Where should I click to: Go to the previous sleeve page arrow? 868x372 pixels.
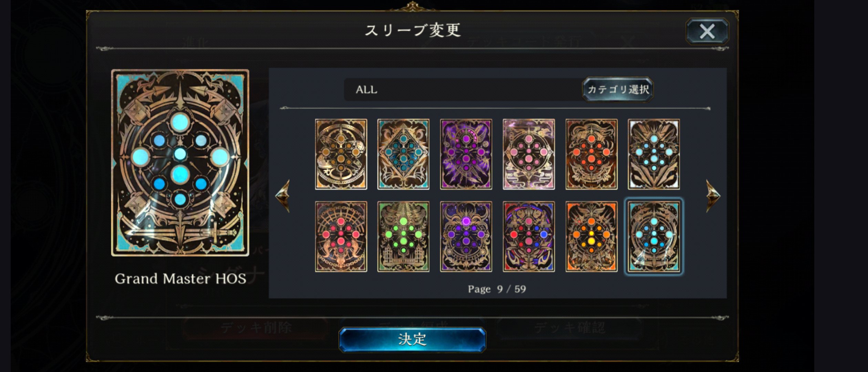click(x=282, y=196)
